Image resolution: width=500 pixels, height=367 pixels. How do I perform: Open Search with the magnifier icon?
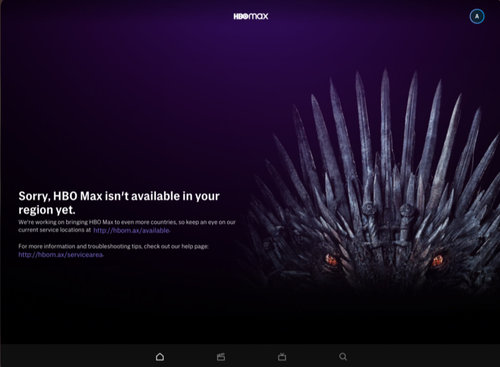pos(343,357)
